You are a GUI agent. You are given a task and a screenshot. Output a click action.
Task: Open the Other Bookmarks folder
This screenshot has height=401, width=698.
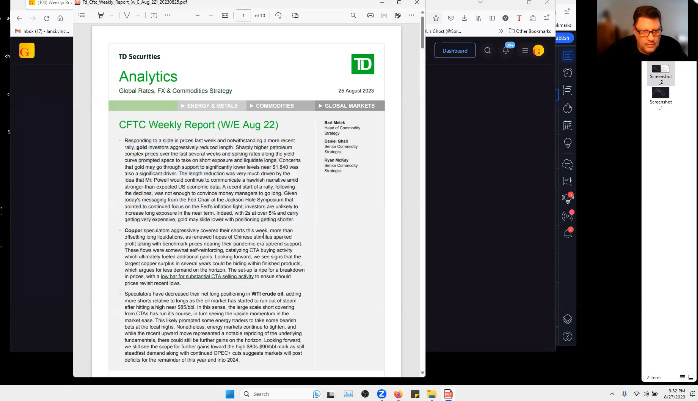coord(530,31)
